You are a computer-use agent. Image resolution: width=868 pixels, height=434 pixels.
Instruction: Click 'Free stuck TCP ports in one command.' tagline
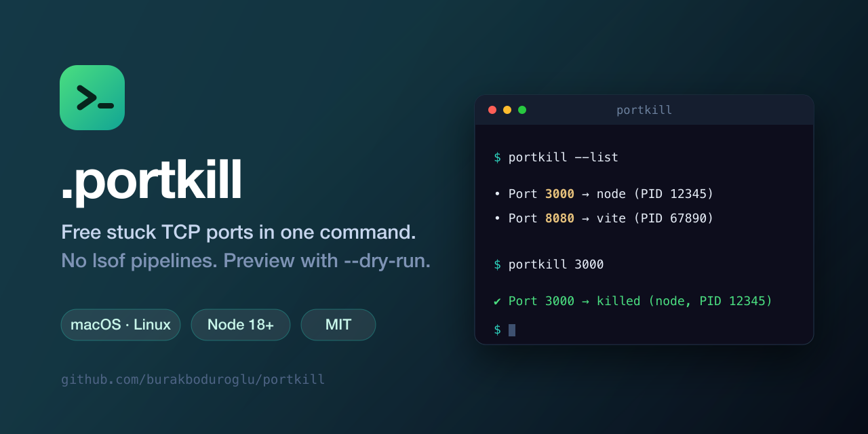239,233
